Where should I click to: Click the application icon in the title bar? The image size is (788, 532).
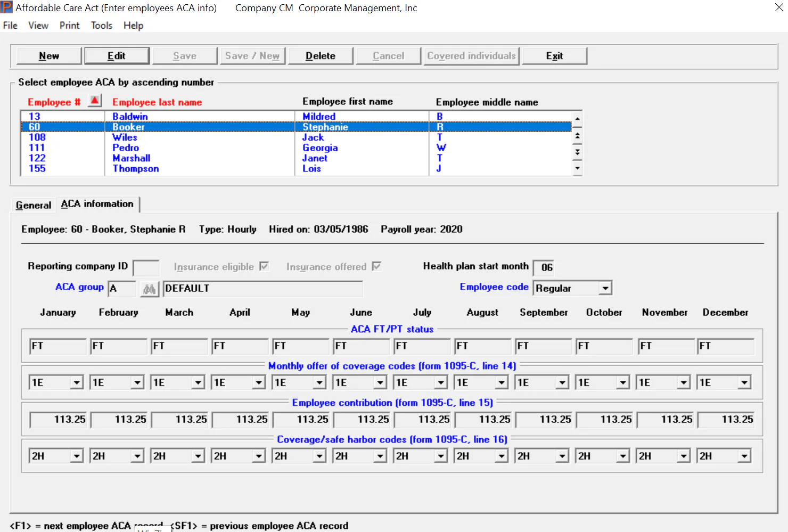[6, 7]
